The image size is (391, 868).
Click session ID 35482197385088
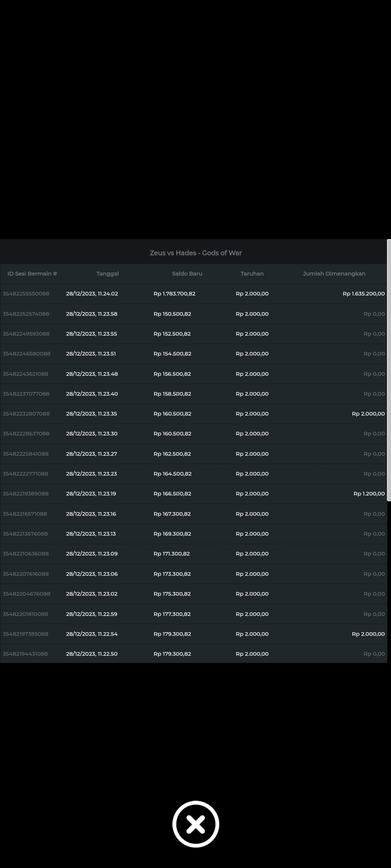coord(26,634)
